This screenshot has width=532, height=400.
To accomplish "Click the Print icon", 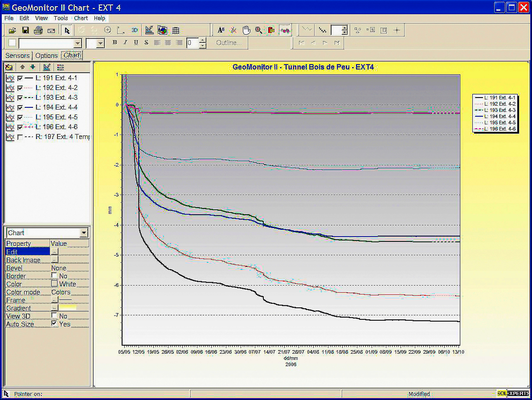I will pos(38,30).
